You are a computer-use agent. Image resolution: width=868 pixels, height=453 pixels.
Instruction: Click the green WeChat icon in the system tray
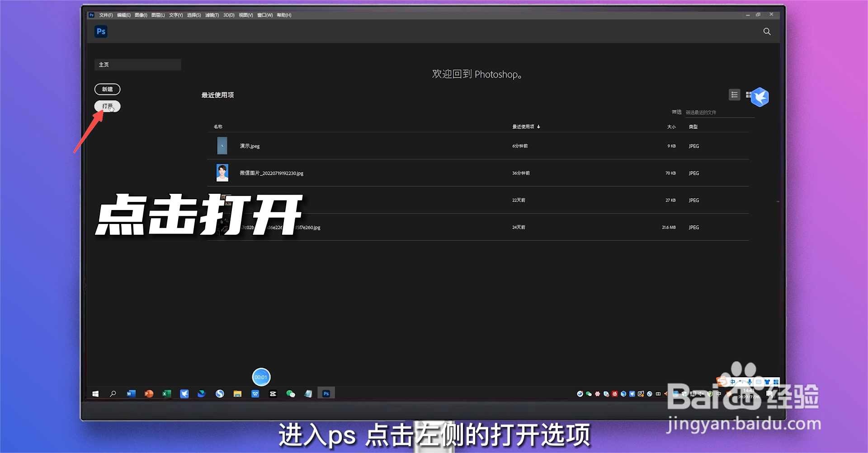[x=589, y=394]
